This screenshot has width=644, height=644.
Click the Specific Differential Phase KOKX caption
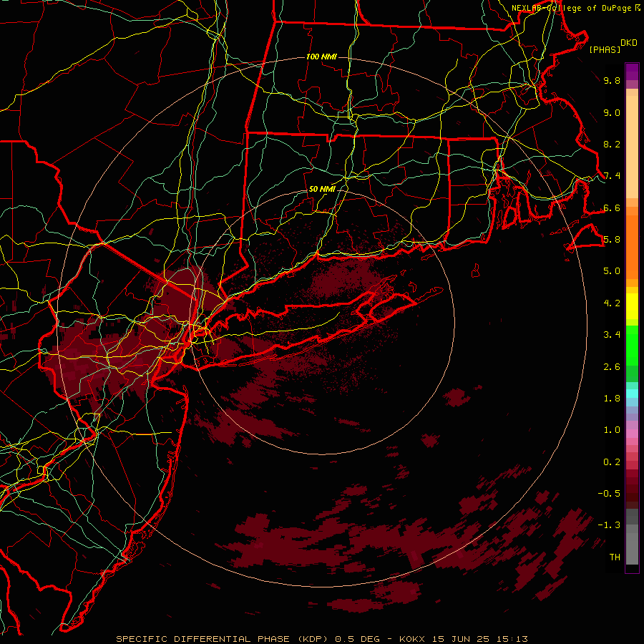coord(321,639)
